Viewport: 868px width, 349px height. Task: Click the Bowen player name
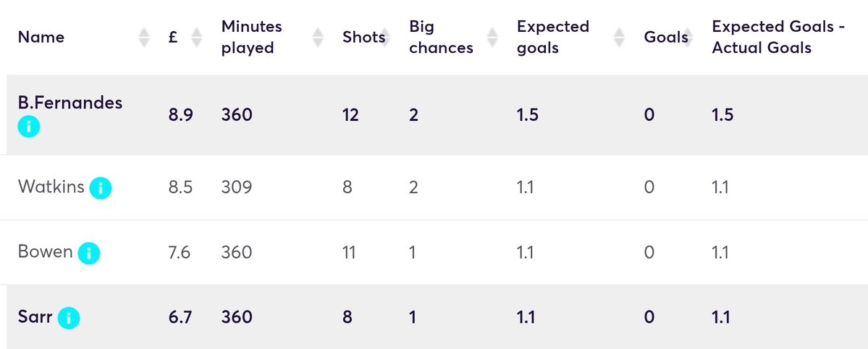coord(45,252)
